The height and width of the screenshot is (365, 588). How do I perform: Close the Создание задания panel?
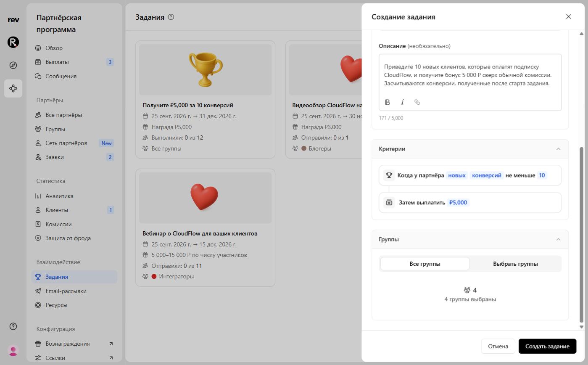tap(569, 16)
